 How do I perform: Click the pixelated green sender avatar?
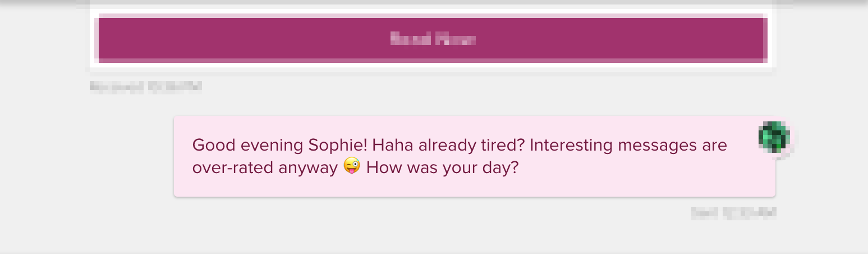point(774,137)
